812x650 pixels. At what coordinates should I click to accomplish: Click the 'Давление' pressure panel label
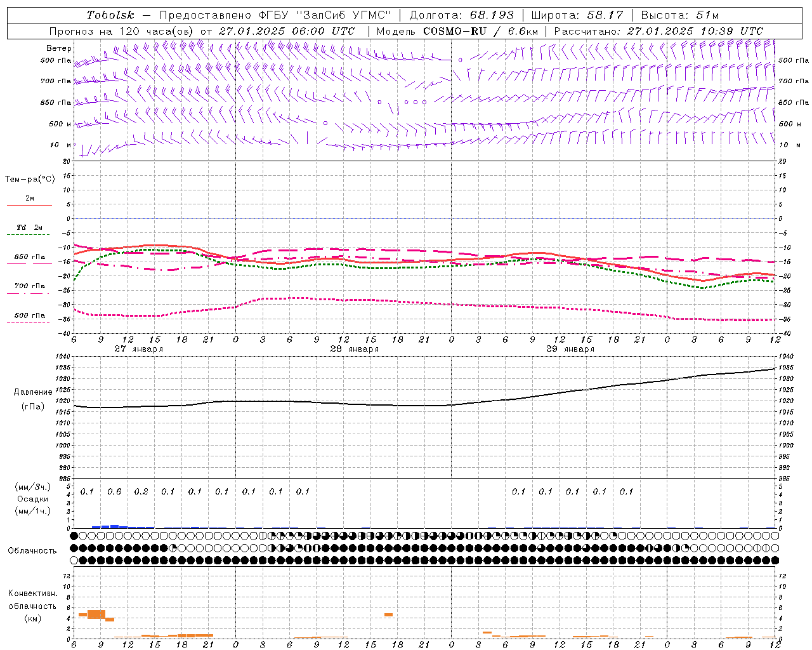[x=33, y=392]
